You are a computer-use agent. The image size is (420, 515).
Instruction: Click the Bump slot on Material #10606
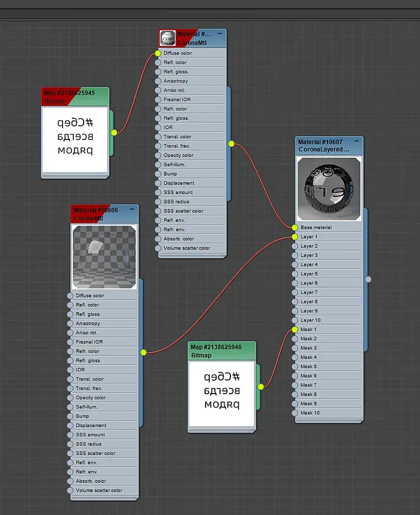[x=103, y=416]
